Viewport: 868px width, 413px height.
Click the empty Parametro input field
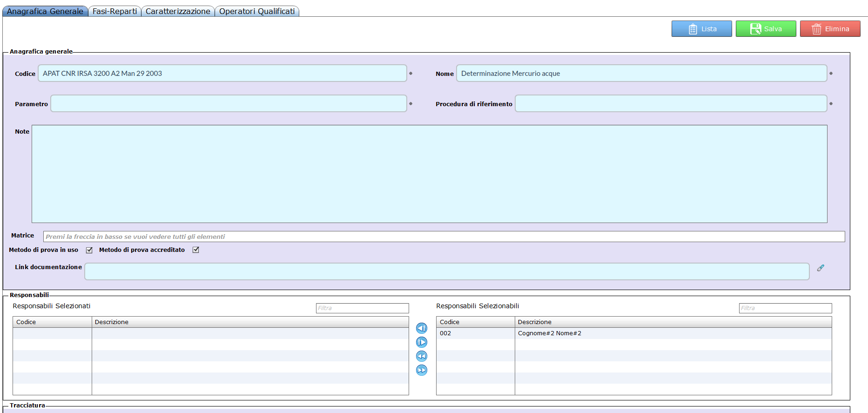[x=229, y=103]
